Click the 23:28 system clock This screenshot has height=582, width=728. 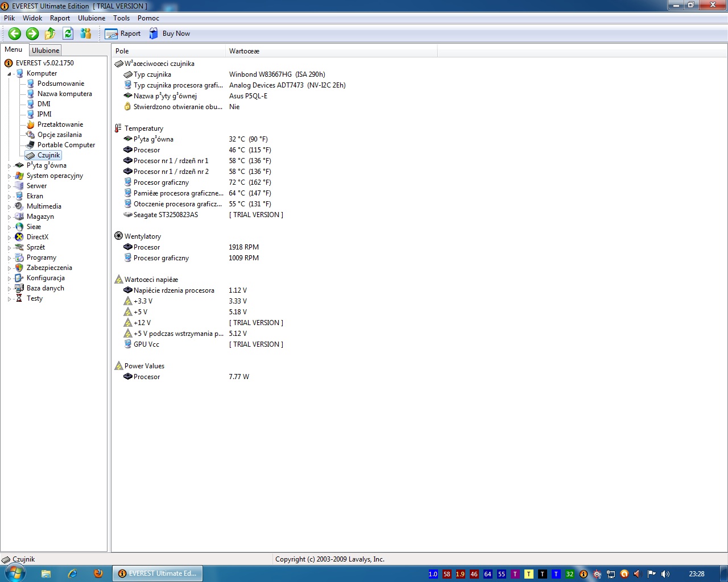point(697,574)
